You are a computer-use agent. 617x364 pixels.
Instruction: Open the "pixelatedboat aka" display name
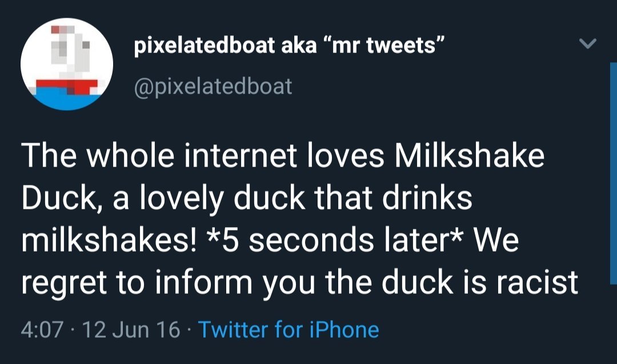coord(224,45)
